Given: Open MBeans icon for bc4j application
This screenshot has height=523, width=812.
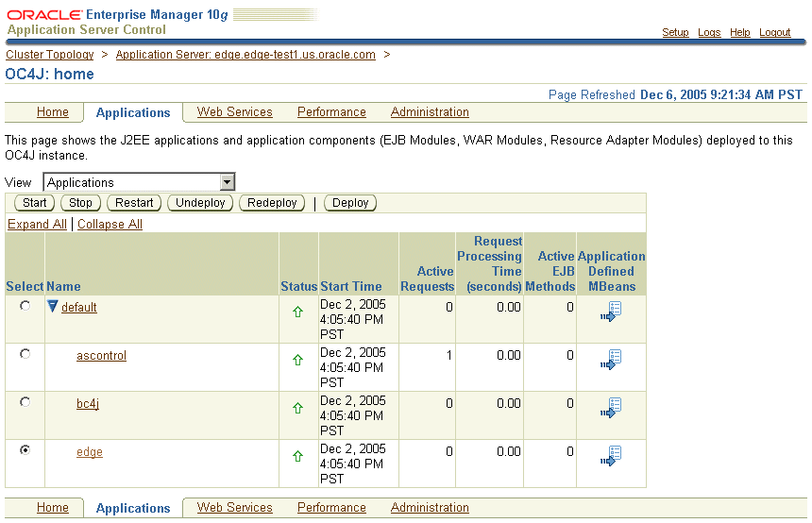Looking at the screenshot, I should click(611, 408).
